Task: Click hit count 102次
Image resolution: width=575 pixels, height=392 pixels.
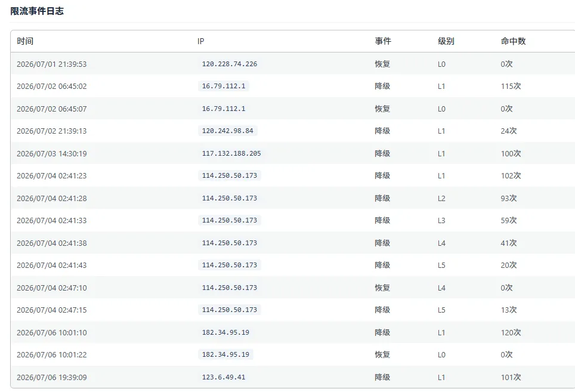Action: (511, 175)
